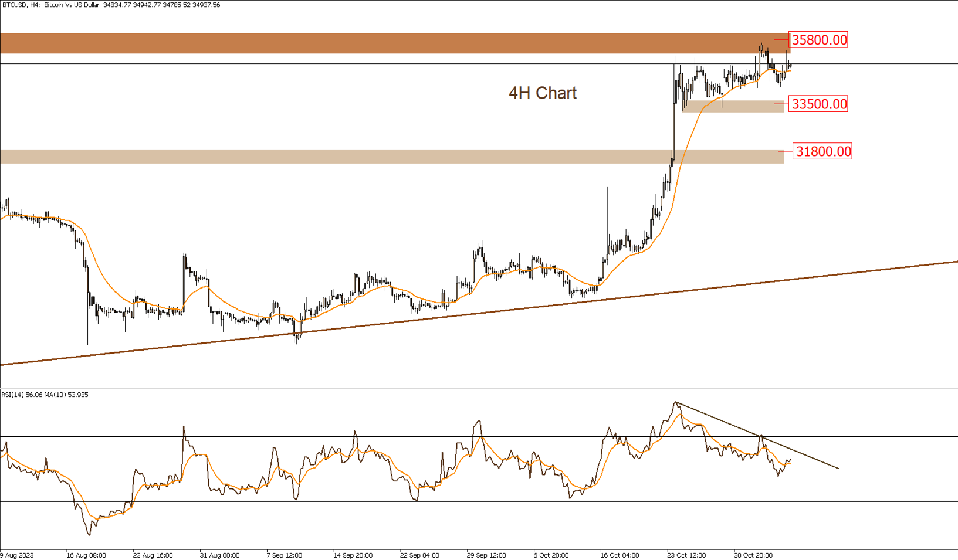
Task: Click the "23 Oct 12:00" date label
Action: [686, 555]
